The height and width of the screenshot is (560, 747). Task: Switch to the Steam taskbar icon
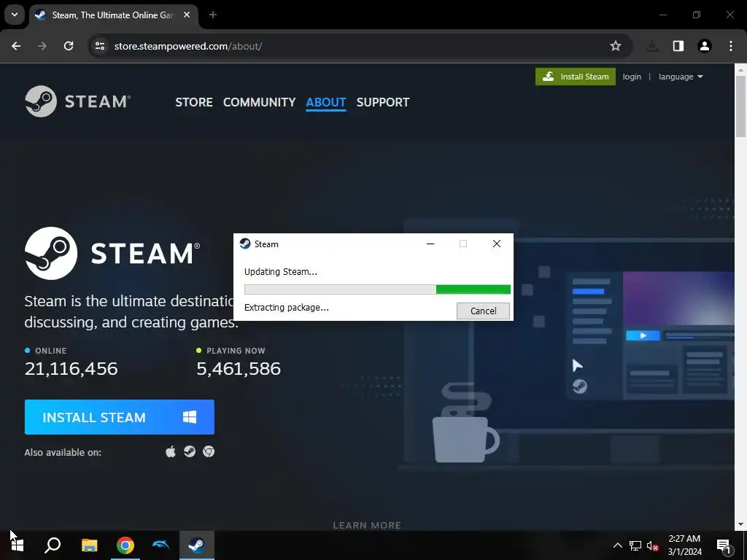point(197,545)
